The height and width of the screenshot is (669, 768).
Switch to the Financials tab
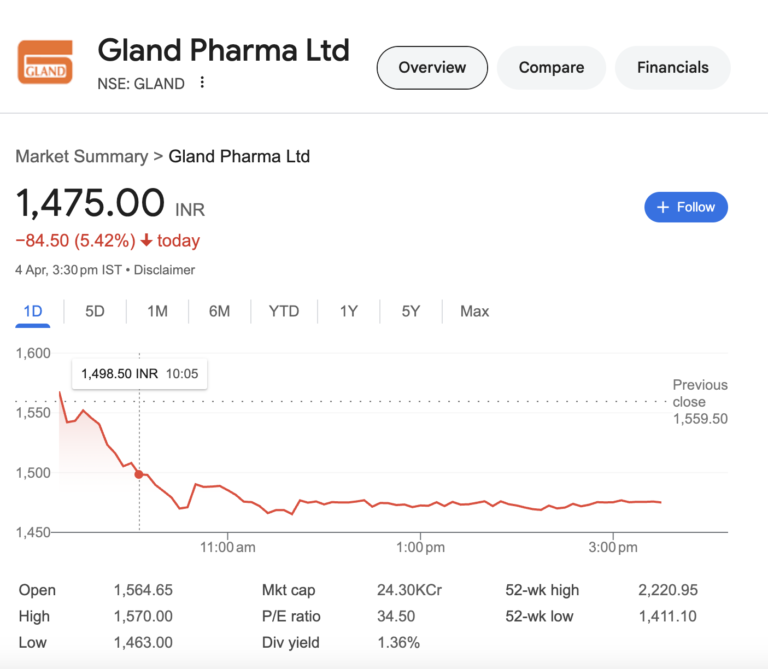(x=673, y=68)
